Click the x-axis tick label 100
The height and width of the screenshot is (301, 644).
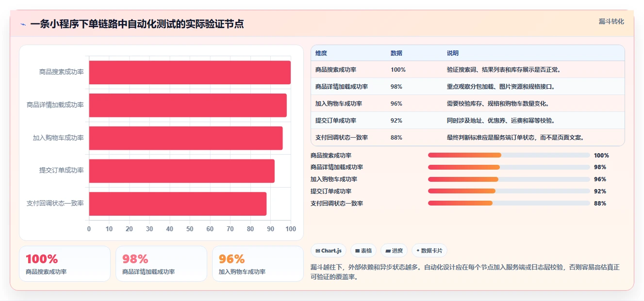click(x=291, y=229)
